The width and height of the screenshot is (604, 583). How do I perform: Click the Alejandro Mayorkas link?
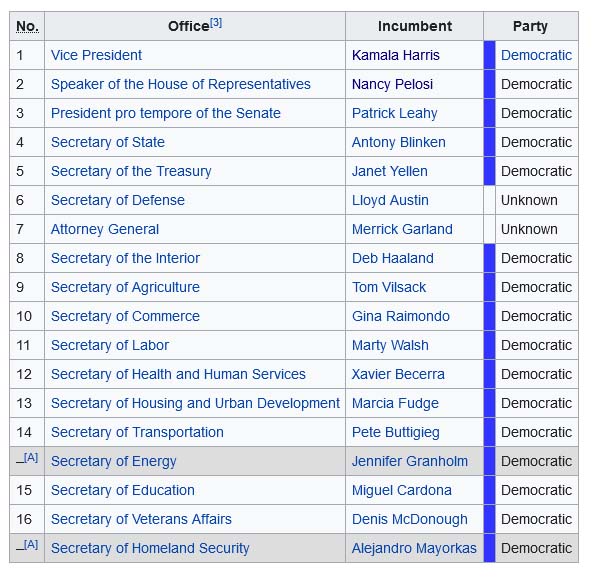(x=414, y=548)
